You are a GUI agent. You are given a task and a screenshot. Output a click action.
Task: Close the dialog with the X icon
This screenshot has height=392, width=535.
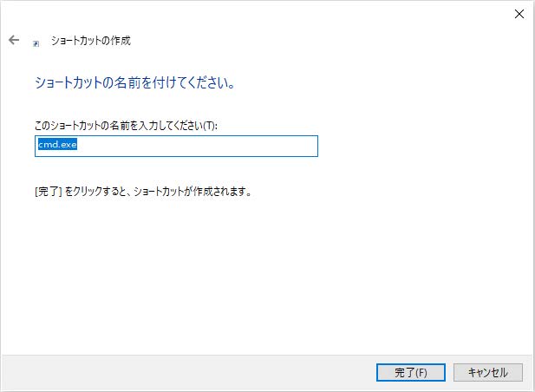pos(519,14)
